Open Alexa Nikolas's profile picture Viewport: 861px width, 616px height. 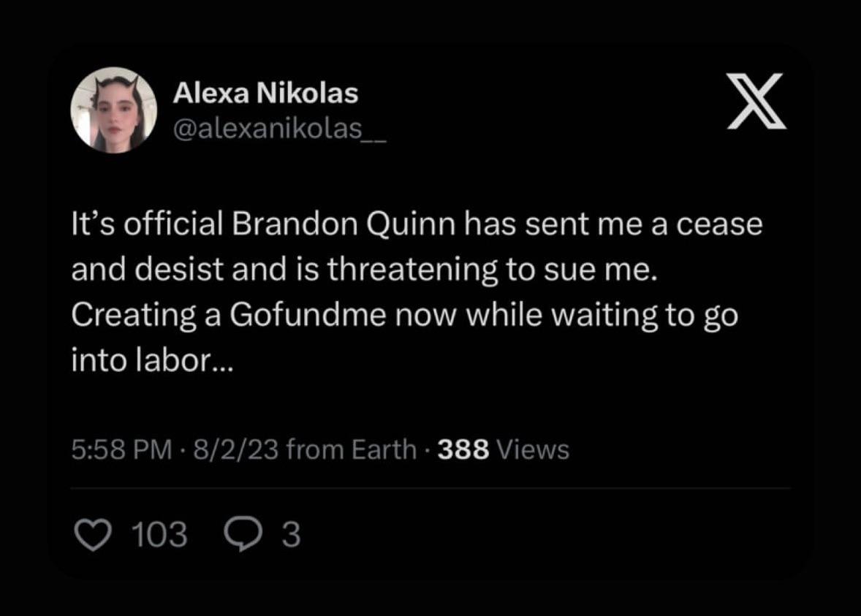pyautogui.click(x=113, y=115)
